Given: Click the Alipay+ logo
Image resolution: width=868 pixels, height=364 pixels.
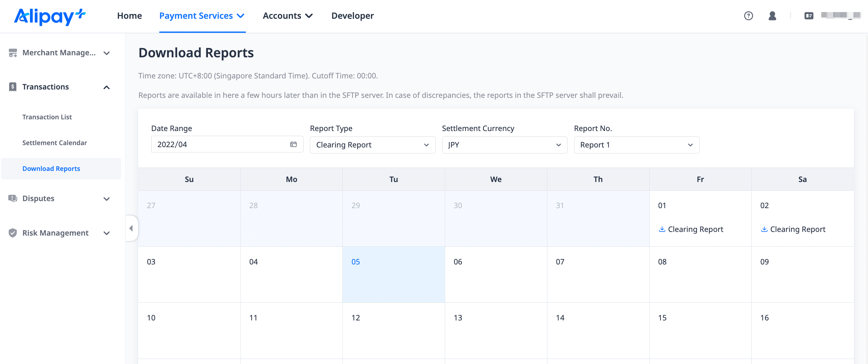Looking at the screenshot, I should [x=50, y=16].
